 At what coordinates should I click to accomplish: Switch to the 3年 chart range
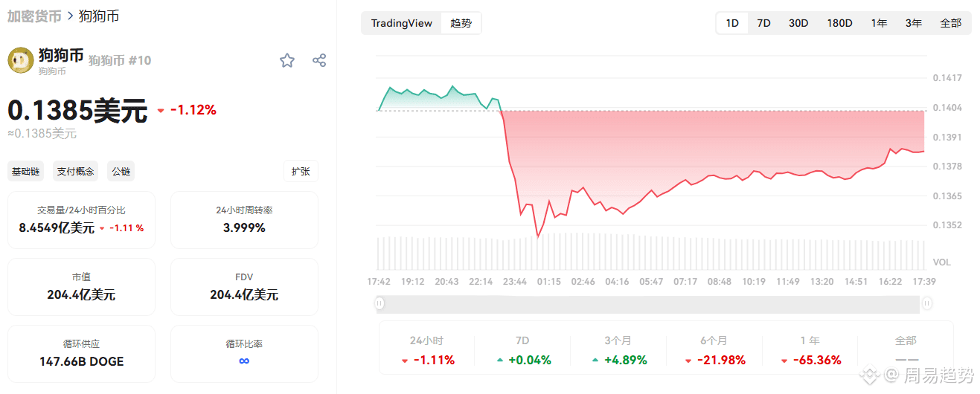click(914, 23)
